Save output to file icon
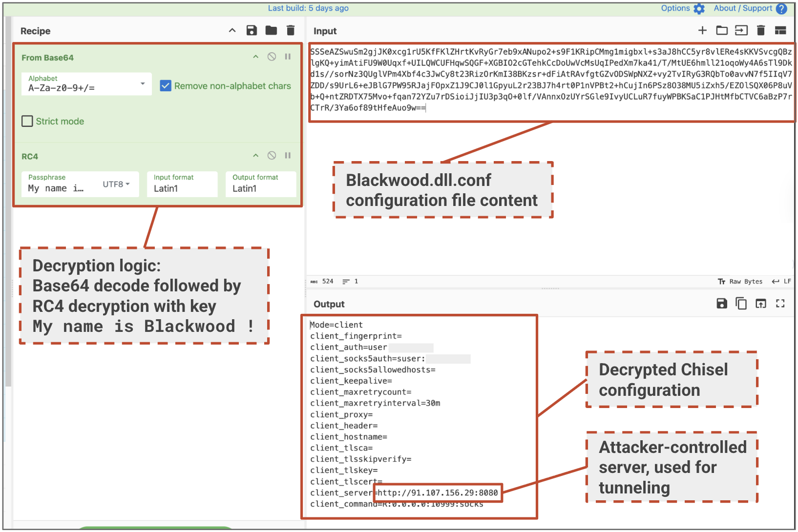This screenshot has width=798, height=532. (x=722, y=304)
